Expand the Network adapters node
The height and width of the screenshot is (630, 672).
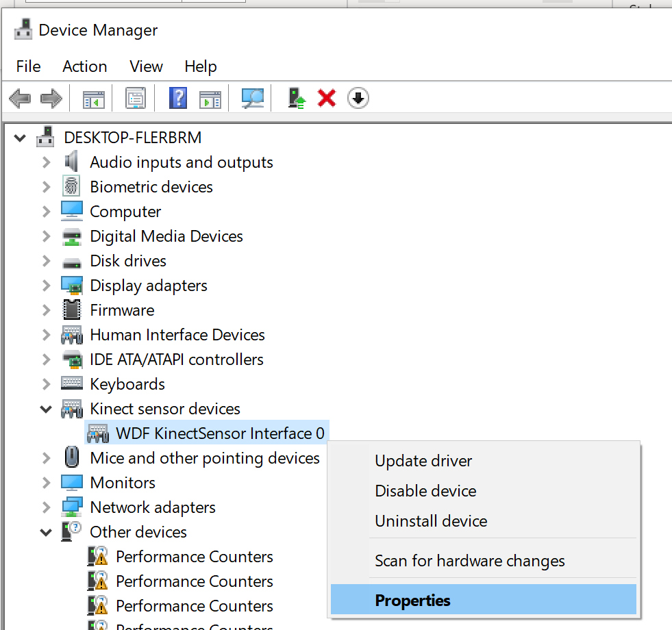pyautogui.click(x=47, y=507)
